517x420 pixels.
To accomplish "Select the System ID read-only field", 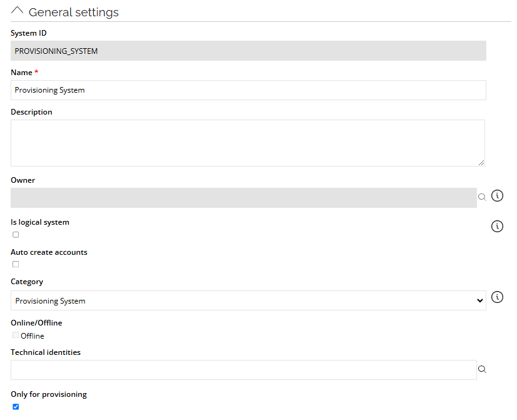I will [x=248, y=51].
